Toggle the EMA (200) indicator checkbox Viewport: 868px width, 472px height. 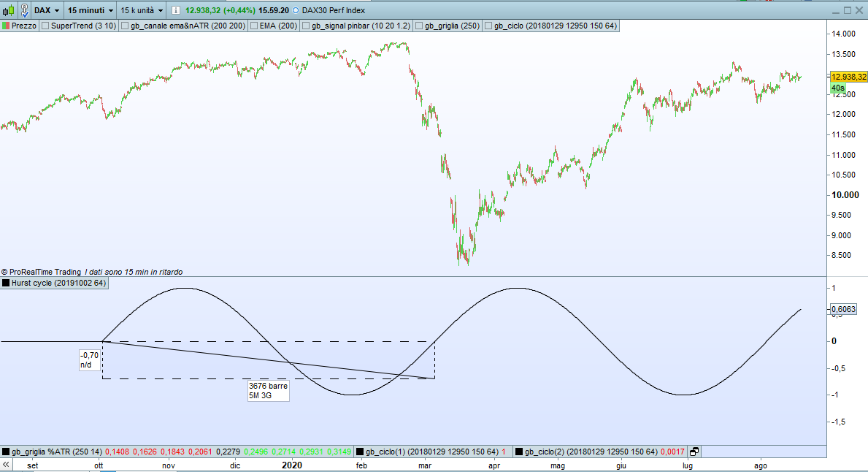[x=254, y=26]
